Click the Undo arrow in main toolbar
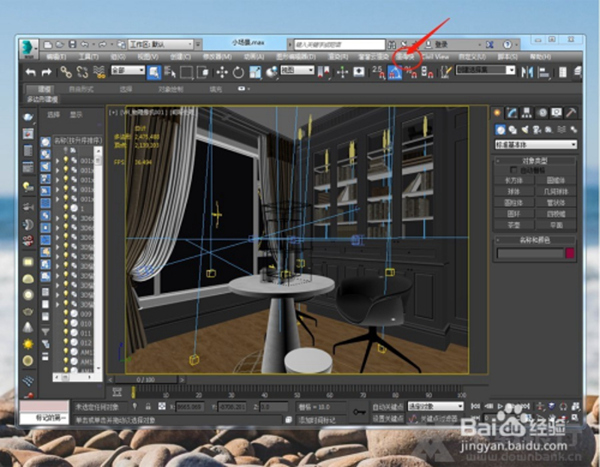This screenshot has width=600, height=467. point(31,72)
